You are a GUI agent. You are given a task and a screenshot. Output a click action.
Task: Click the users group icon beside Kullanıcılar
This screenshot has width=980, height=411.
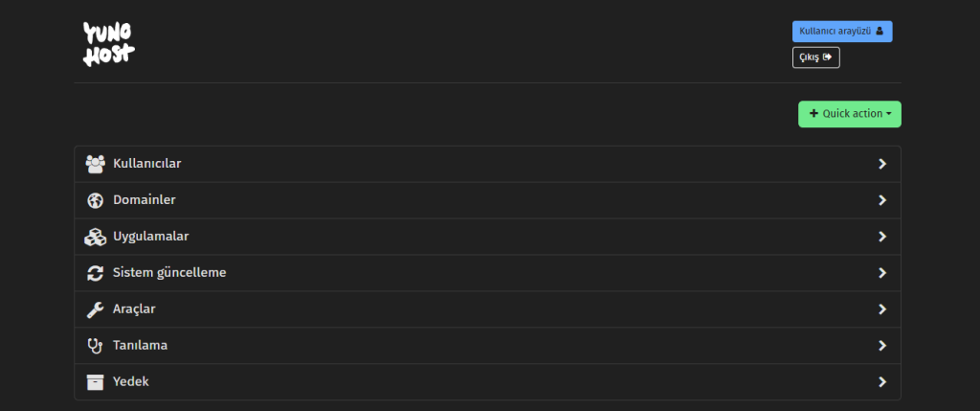[95, 164]
